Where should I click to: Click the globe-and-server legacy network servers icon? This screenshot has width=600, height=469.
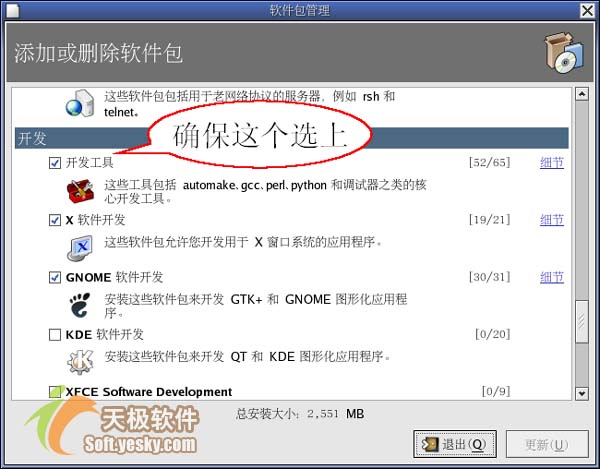pyautogui.click(x=80, y=103)
